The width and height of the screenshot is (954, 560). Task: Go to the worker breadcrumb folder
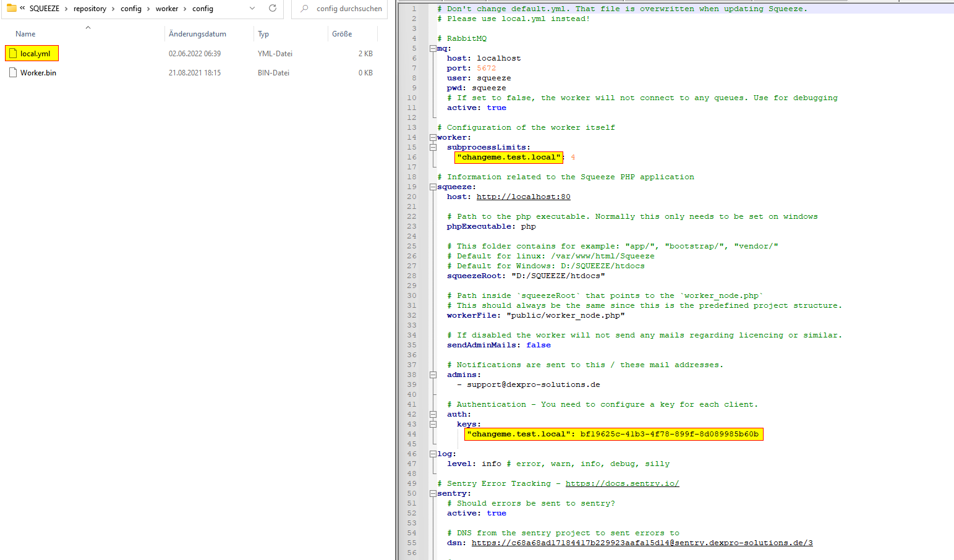pos(167,9)
